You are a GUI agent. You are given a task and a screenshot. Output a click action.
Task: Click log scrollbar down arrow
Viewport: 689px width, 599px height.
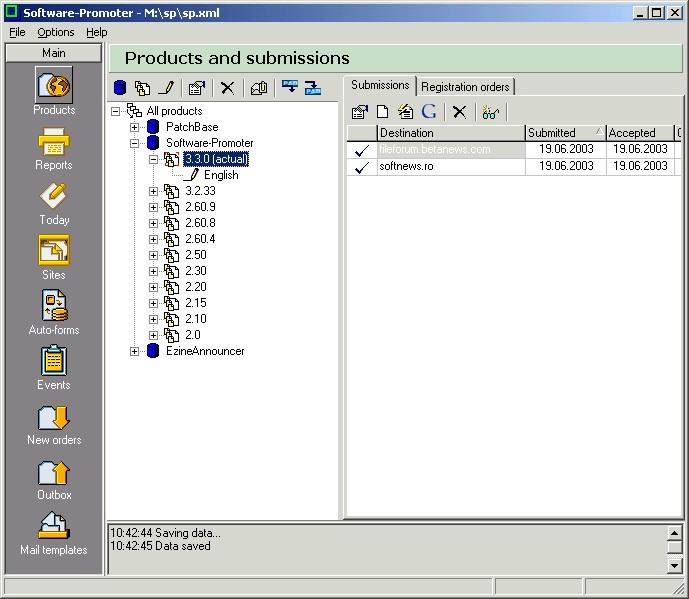pyautogui.click(x=674, y=565)
